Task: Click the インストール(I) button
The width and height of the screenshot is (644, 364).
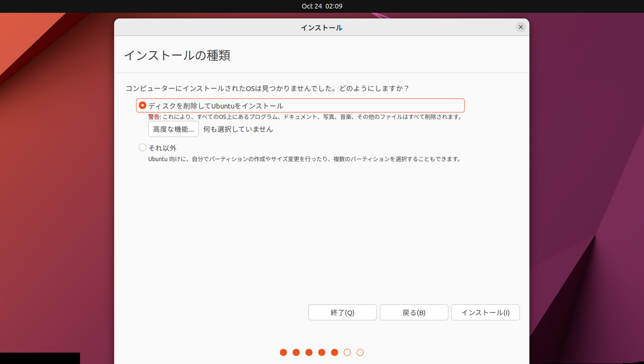Action: (x=485, y=312)
